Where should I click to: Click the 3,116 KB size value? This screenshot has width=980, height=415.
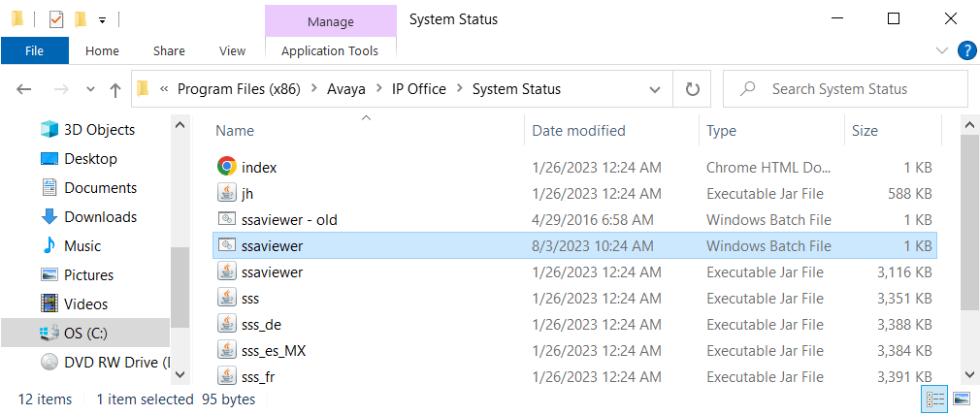[x=904, y=271]
